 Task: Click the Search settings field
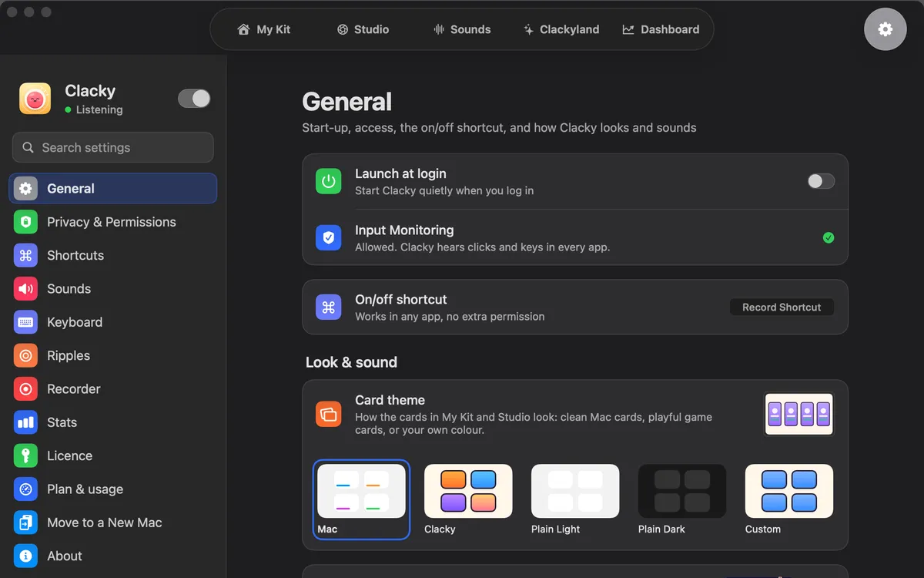pos(113,147)
